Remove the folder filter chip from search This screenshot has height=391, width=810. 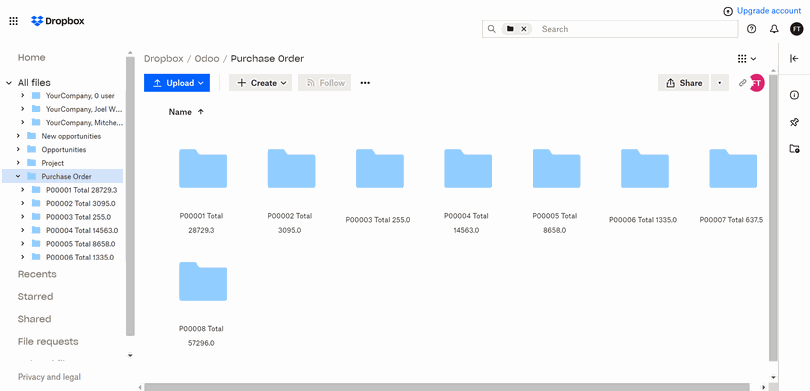click(x=524, y=29)
